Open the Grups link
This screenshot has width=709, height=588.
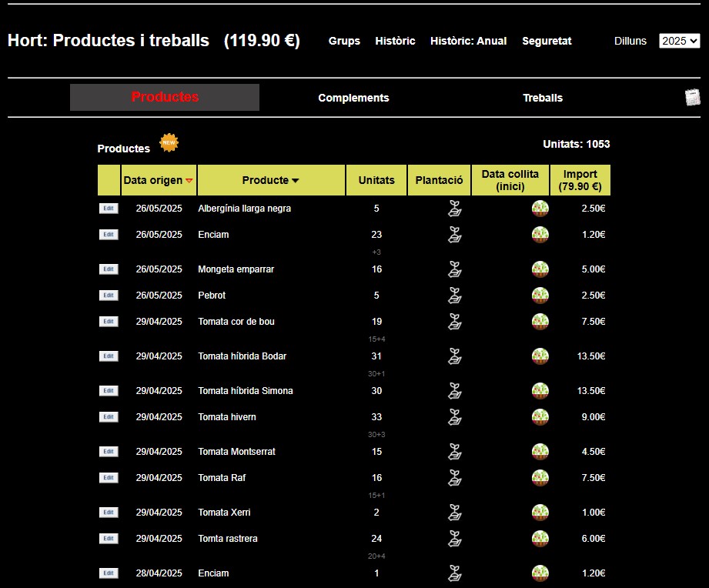point(344,41)
